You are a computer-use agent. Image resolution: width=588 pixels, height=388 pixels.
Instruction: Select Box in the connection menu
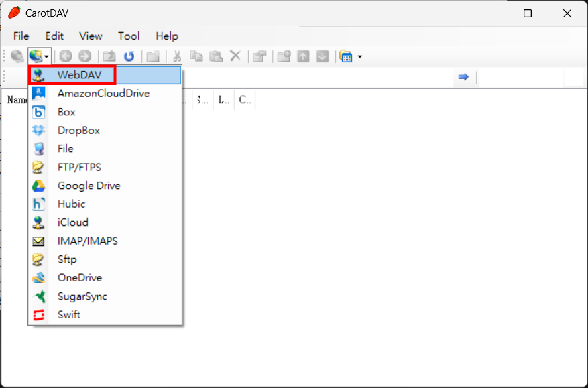[x=105, y=112]
